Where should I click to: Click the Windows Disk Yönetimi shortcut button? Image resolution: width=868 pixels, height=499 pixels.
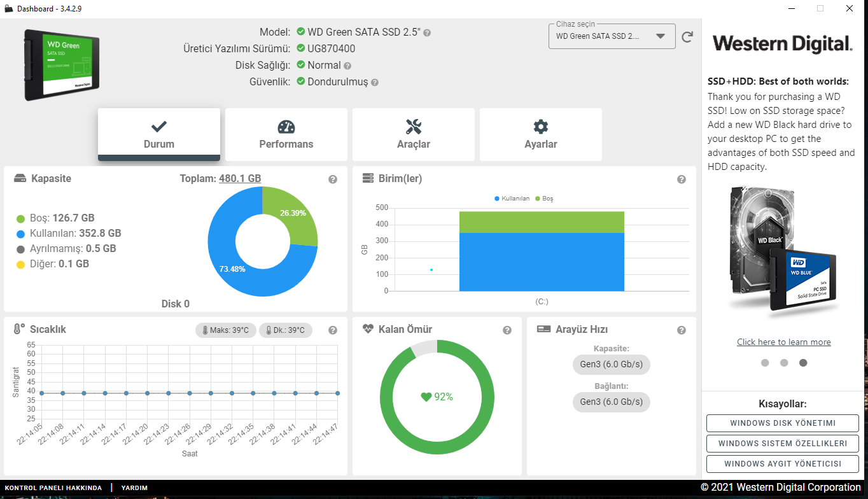[x=783, y=423]
